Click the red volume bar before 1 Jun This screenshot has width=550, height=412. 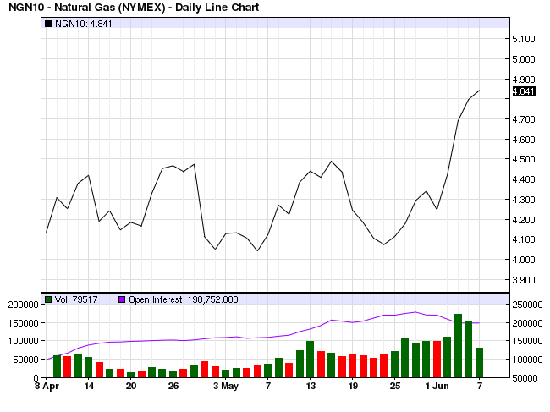[x=437, y=359]
